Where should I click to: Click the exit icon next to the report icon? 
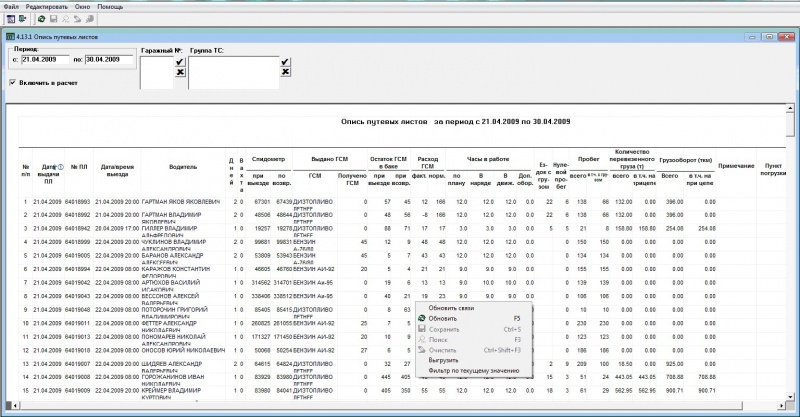point(23,19)
